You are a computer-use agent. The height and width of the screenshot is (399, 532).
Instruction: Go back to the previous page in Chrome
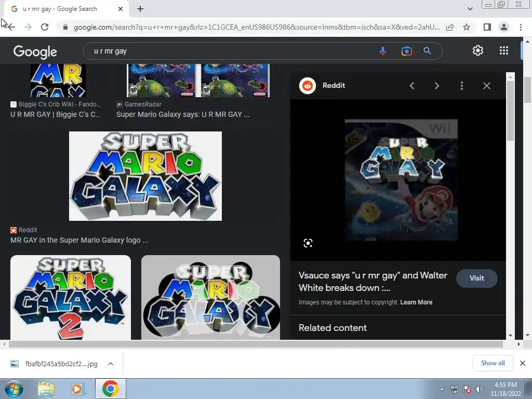point(11,27)
